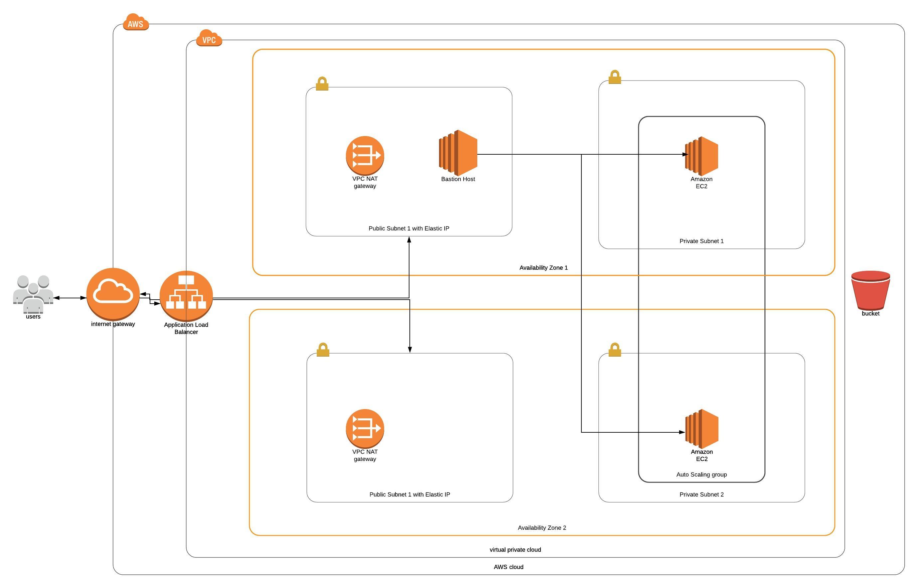Screen dimensions: 918x588
Task: Select the virtual private cloud label
Action: tap(515, 550)
